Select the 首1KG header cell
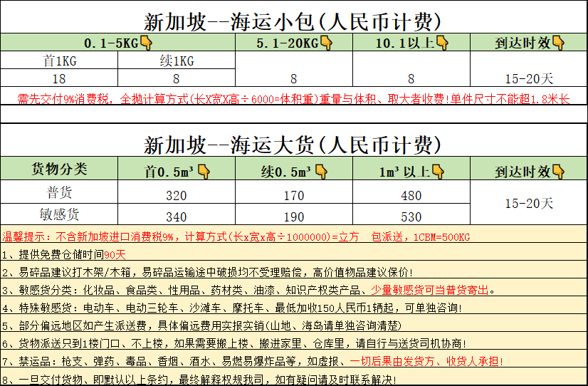The height and width of the screenshot is (386, 588). point(59,61)
